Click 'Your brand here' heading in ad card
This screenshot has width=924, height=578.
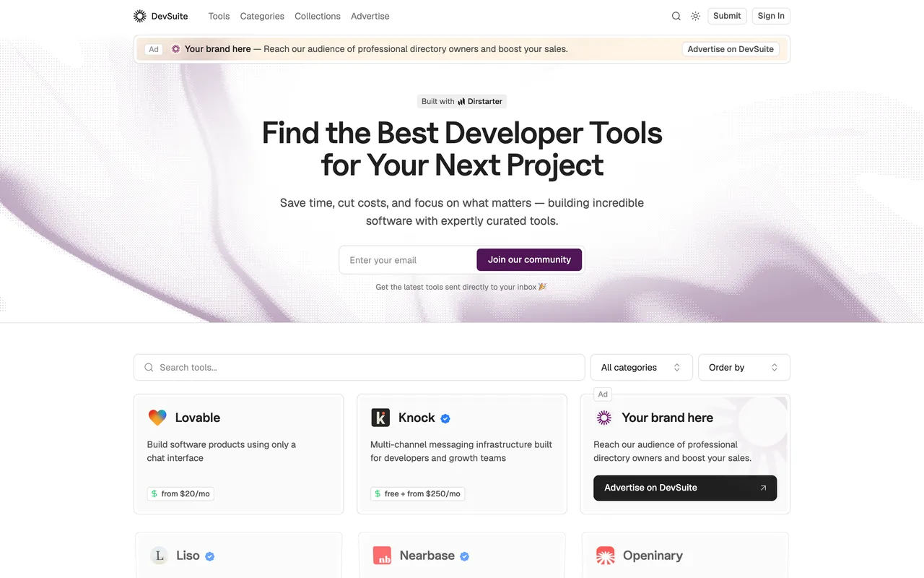(x=667, y=418)
